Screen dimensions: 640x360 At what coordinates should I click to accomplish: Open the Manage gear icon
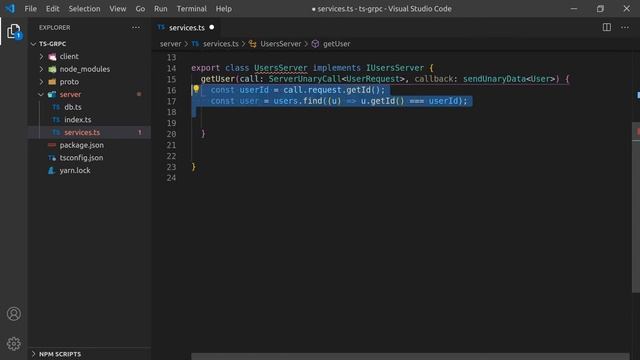pos(13,344)
